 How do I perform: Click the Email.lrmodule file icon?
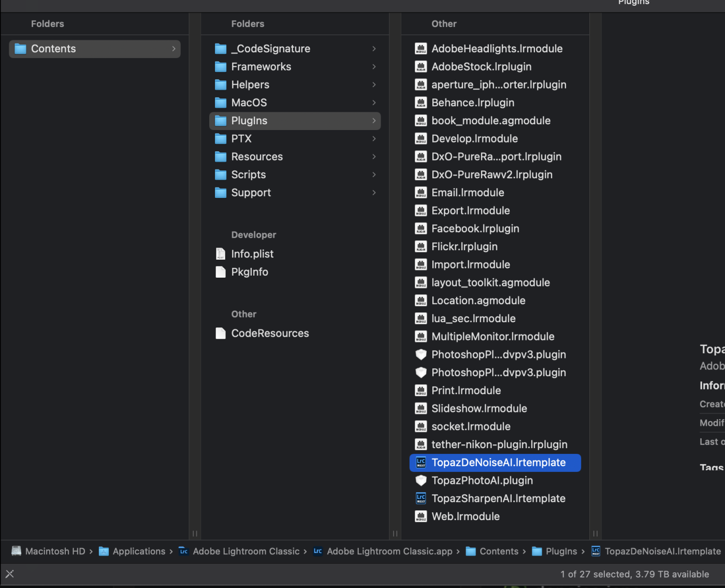[421, 193]
